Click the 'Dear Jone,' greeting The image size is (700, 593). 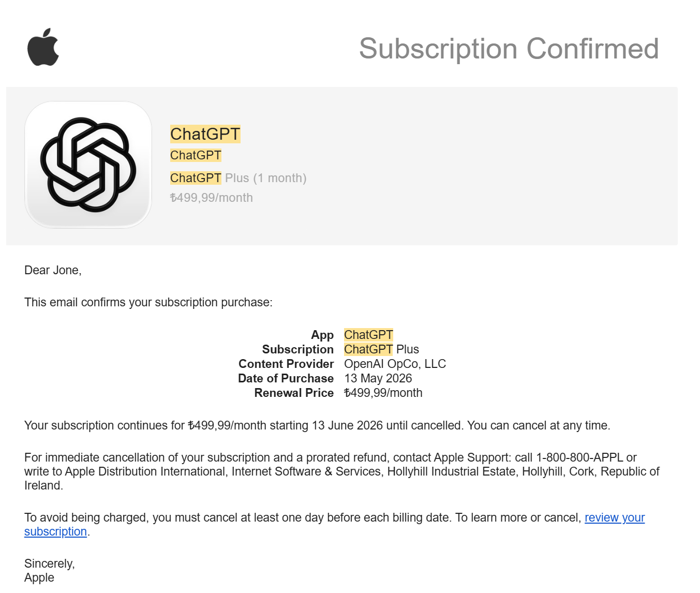click(53, 270)
